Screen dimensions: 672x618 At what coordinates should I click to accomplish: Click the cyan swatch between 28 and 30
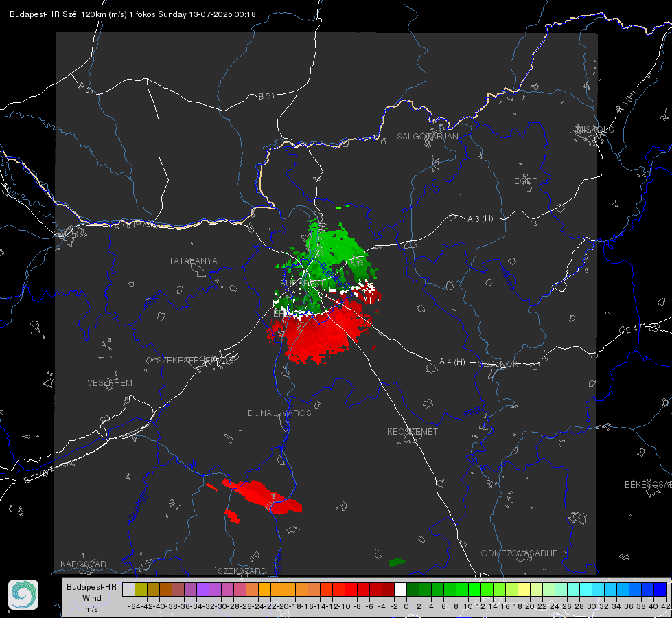[586, 589]
